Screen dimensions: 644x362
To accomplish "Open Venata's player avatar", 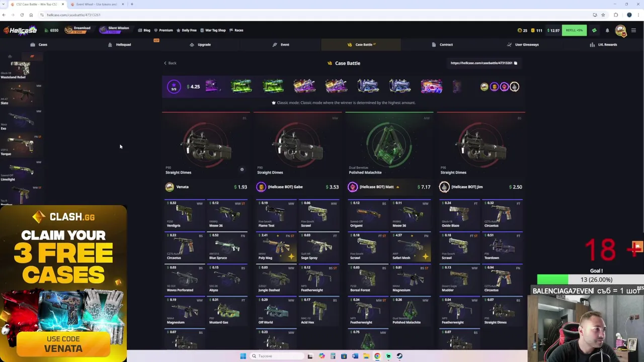I will 170,187.
